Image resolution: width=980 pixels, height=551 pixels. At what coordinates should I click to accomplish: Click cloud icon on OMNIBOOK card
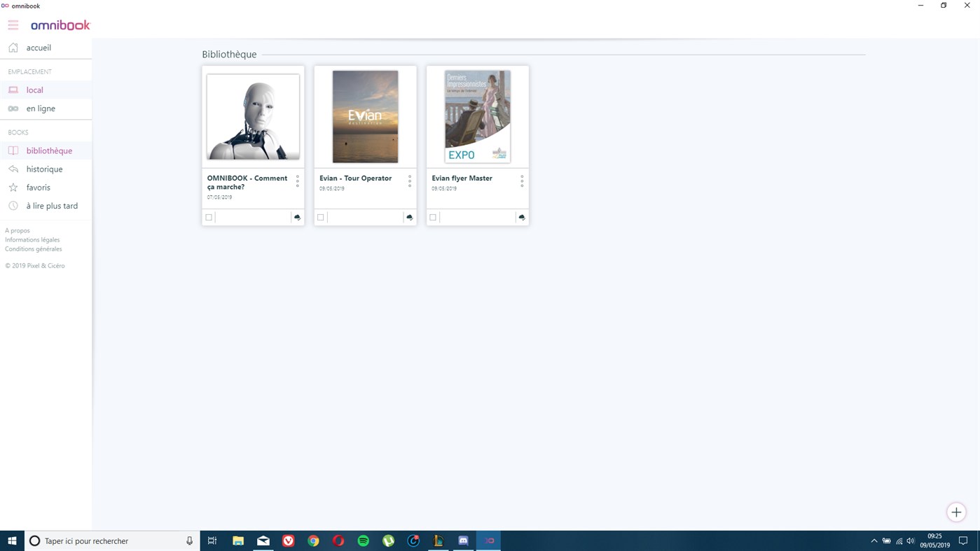297,218
